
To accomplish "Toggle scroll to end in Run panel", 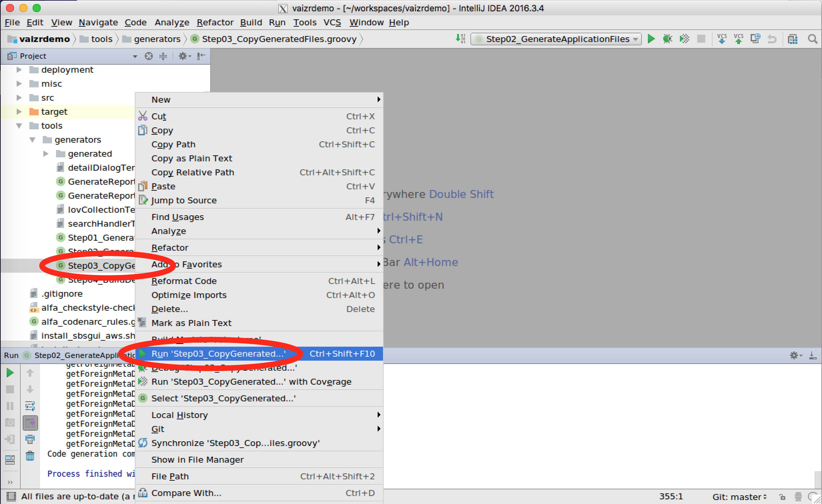I will click(30, 423).
